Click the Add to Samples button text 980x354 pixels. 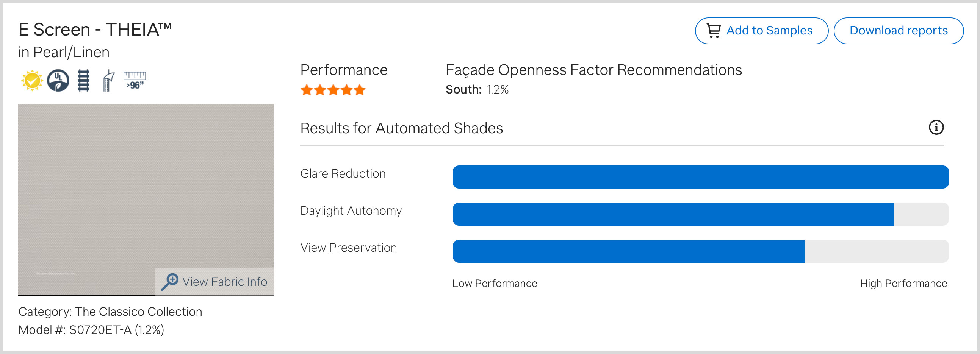pos(769,31)
